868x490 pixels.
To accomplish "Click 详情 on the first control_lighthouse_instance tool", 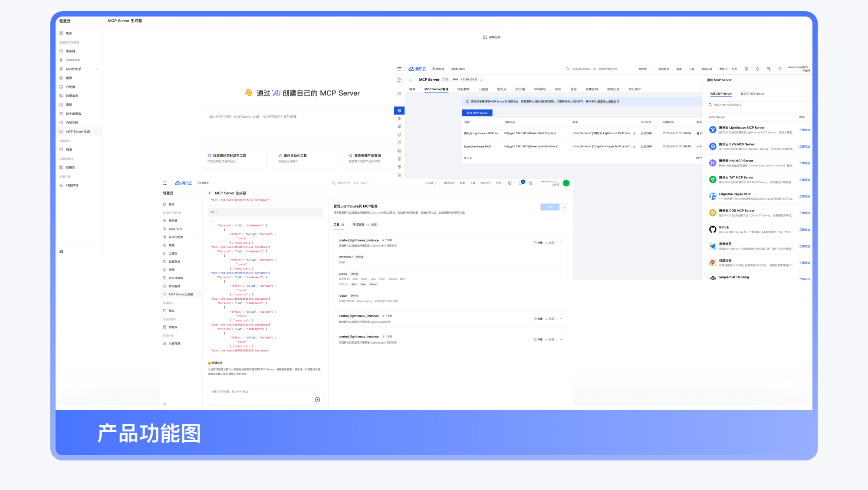I will (538, 243).
